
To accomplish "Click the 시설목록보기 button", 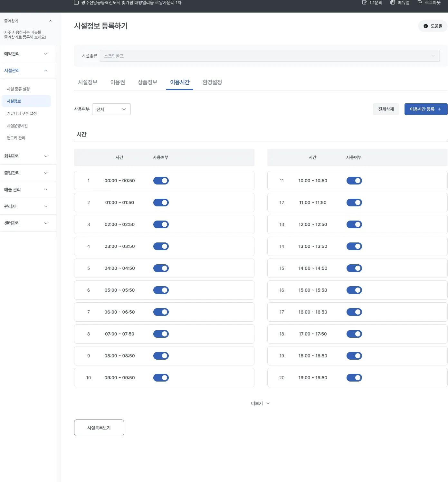I will 99,428.
